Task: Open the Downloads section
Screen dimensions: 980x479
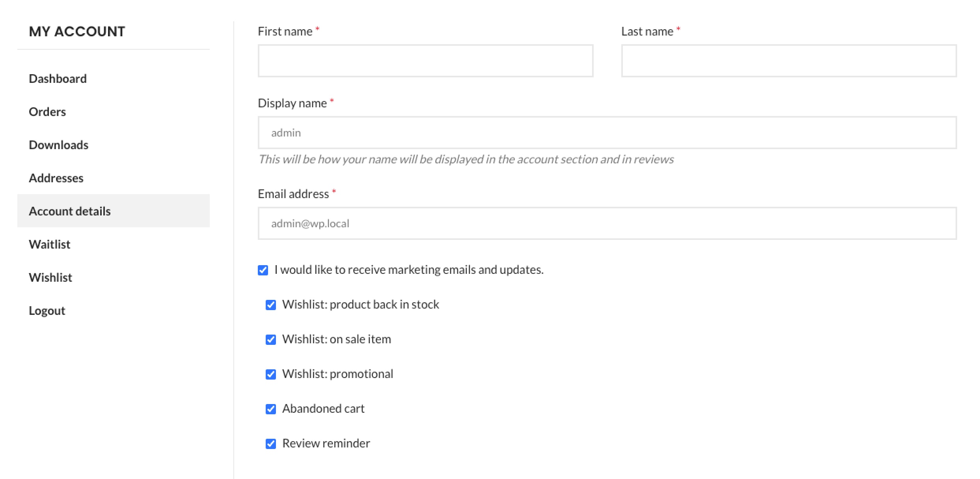Action: tap(58, 145)
